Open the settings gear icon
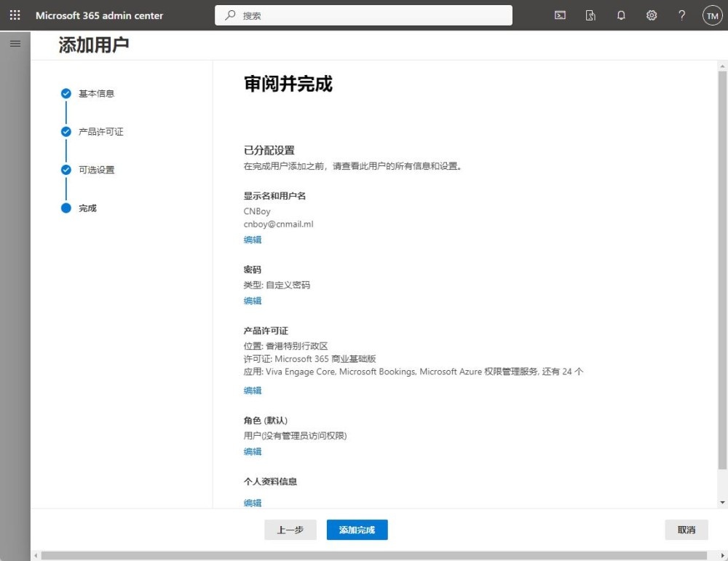728x561 pixels. (652, 15)
